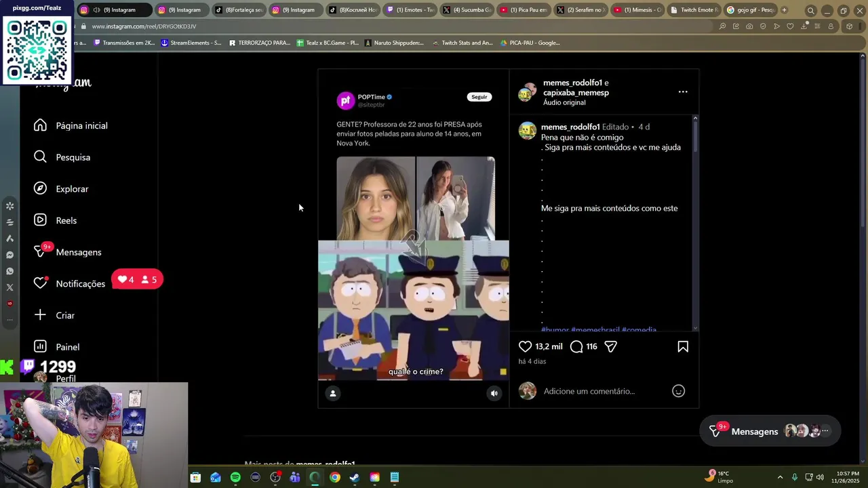Open StreamElements bookmark
This screenshot has width=868, height=488.
click(x=191, y=43)
